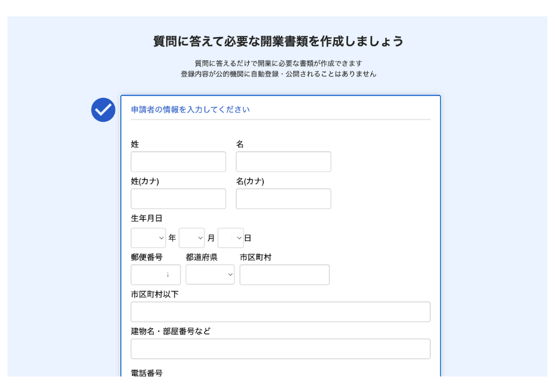Open the 都道府県 prefecture dropdown
Screen dimensions: 555x392
[x=210, y=275]
